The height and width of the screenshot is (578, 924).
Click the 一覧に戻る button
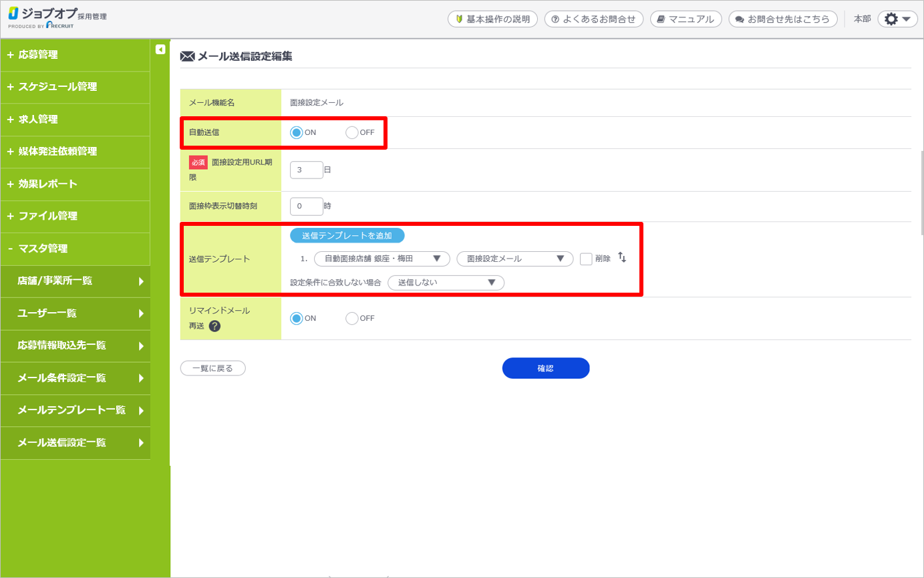point(212,368)
